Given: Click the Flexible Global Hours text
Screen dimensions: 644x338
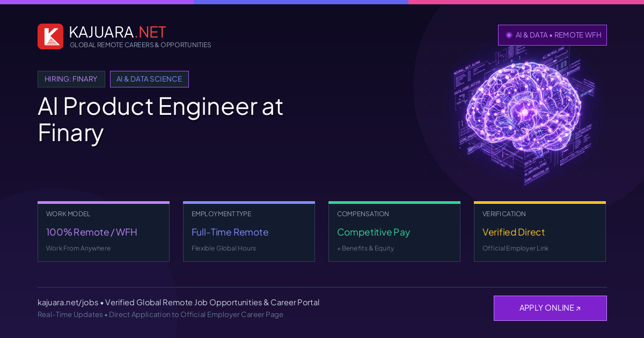Looking at the screenshot, I should tap(224, 248).
